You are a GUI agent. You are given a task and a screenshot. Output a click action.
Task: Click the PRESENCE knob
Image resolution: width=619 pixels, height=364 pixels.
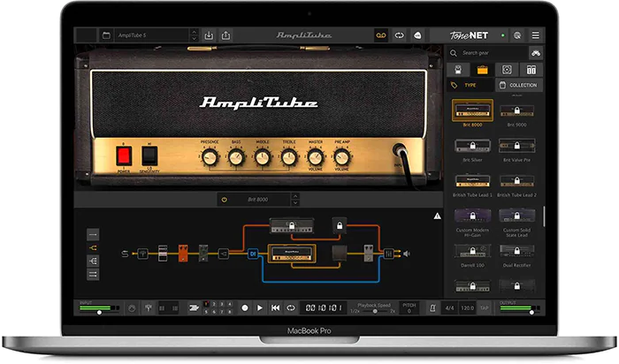(x=210, y=158)
